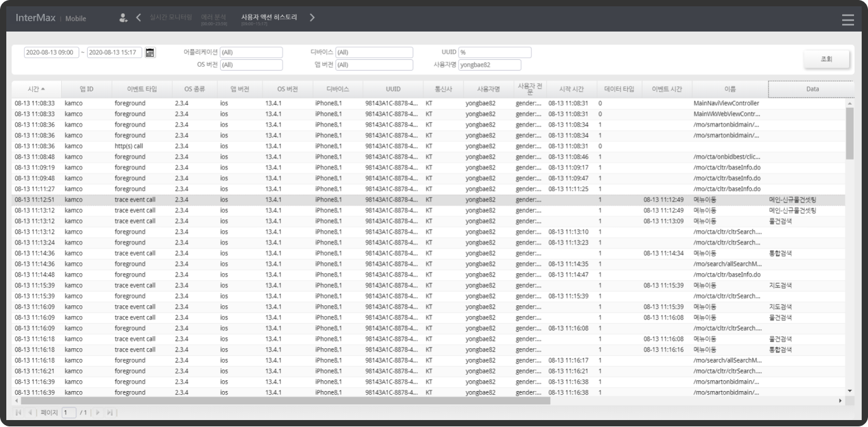Image resolution: width=868 pixels, height=427 pixels.
Task: Go to the next results page
Action: click(98, 412)
